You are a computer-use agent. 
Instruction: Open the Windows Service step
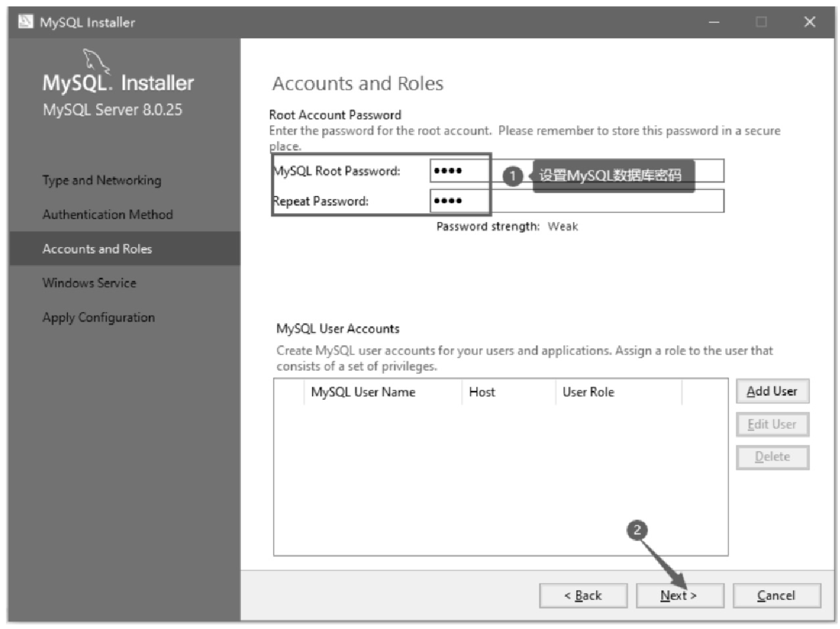click(x=89, y=283)
